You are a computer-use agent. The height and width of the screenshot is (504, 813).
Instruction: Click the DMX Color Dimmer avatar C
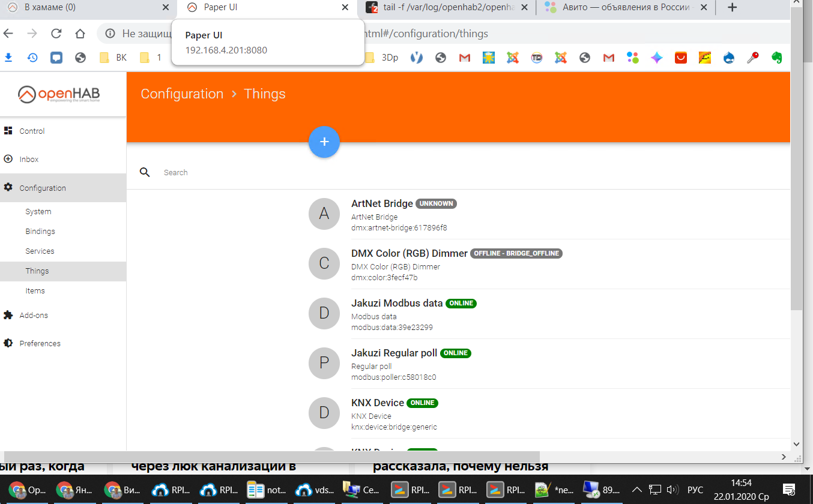(x=324, y=263)
